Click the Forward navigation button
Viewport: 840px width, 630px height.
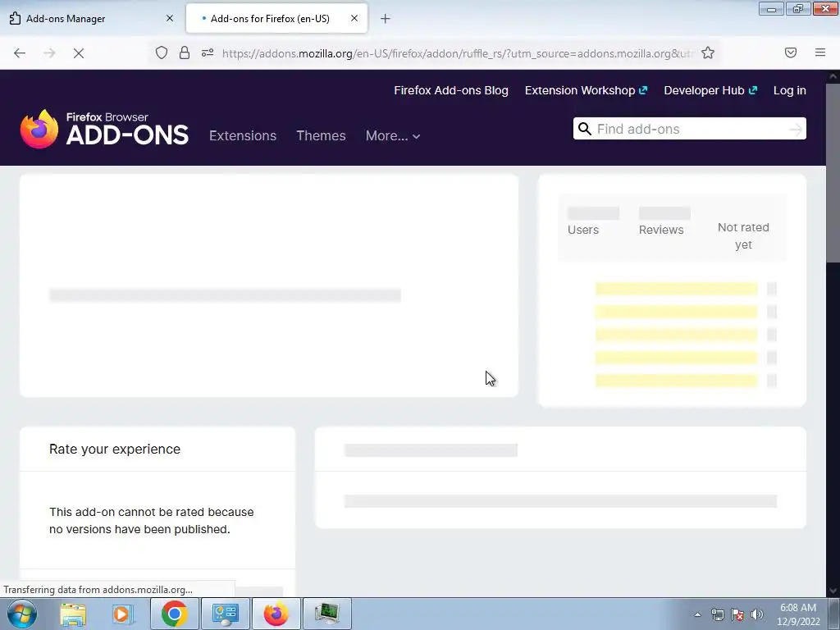49,53
